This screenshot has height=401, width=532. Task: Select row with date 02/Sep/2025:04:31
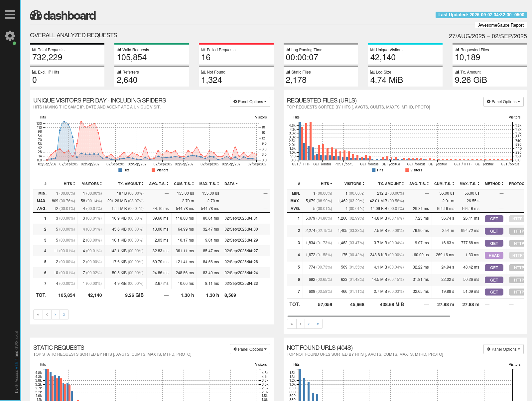pyautogui.click(x=152, y=218)
